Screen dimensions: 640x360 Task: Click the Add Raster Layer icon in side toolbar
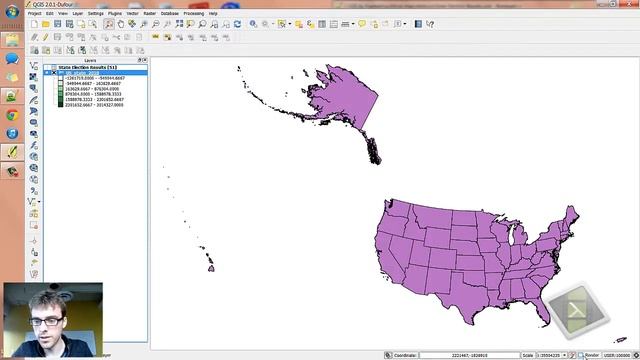point(34,77)
